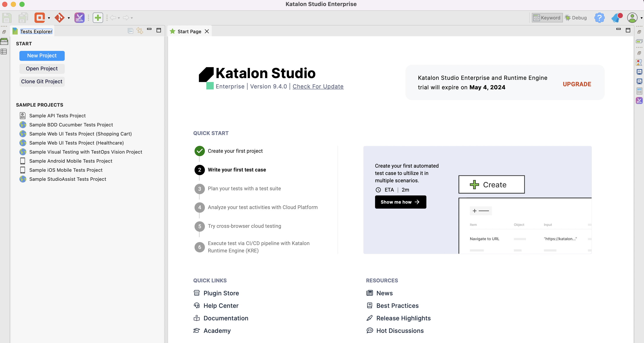Image resolution: width=644 pixels, height=343 pixels.
Task: Select step "Analyze your test activities with Cloud Platform"
Action: click(256, 207)
